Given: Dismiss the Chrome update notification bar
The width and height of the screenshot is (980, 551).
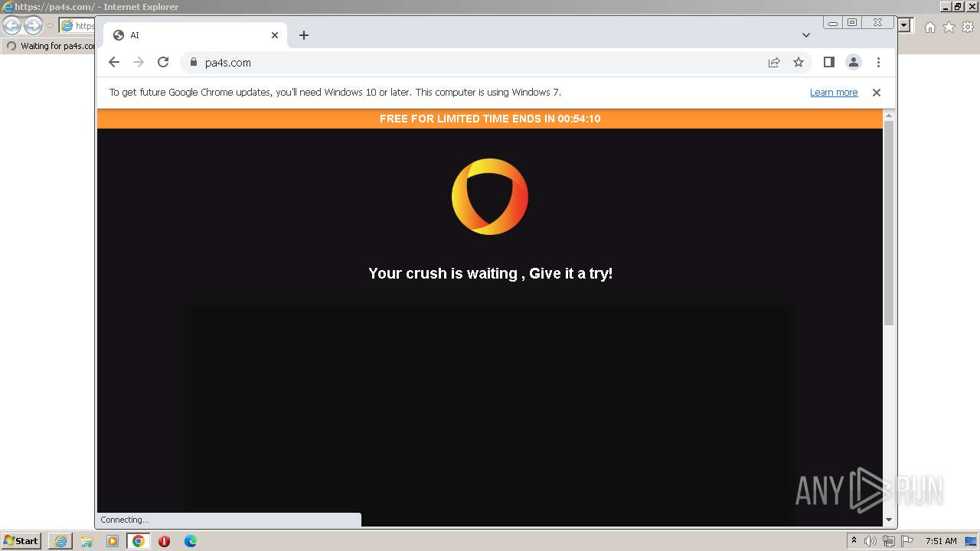Looking at the screenshot, I should (x=877, y=93).
